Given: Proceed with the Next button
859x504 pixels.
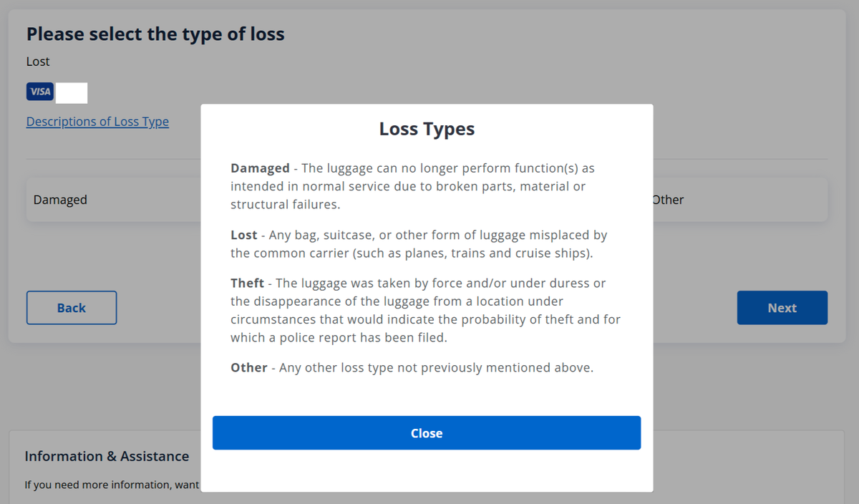Looking at the screenshot, I should coord(782,308).
